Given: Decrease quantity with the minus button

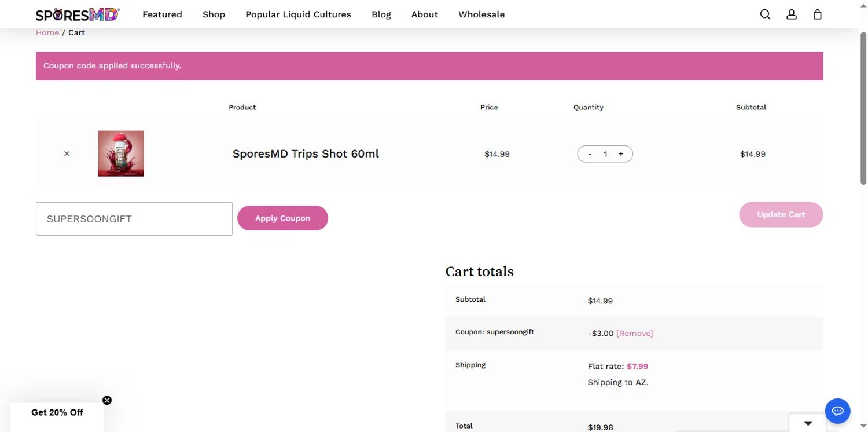Looking at the screenshot, I should coord(590,154).
